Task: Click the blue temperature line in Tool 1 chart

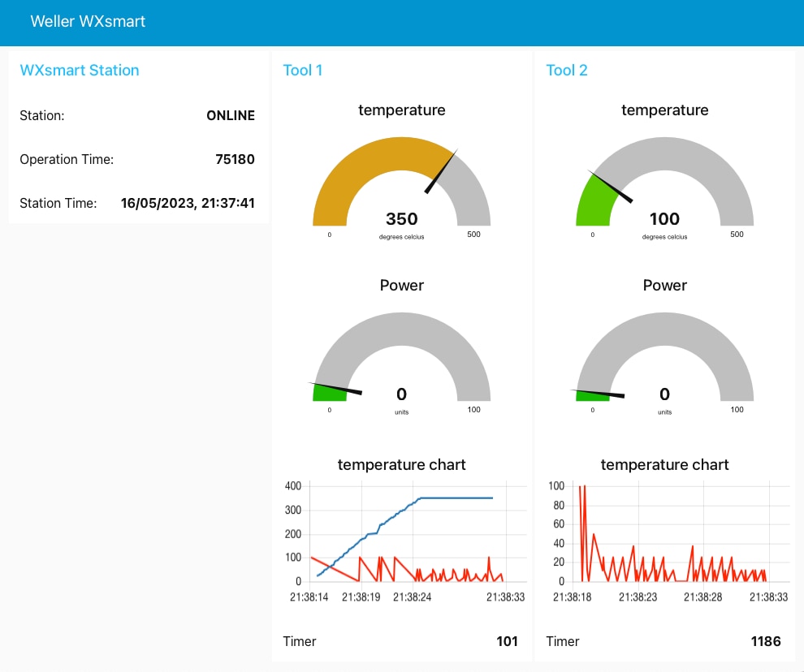Action: pos(455,498)
